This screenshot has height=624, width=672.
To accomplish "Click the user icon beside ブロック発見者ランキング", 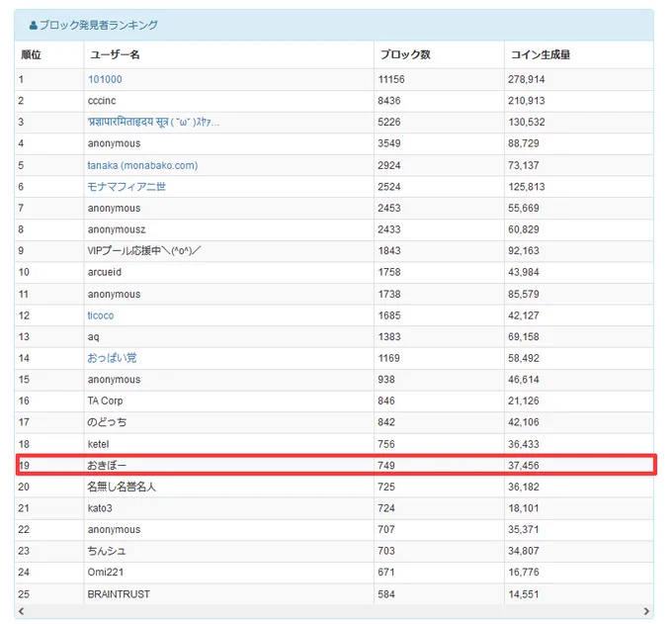I will (33, 26).
